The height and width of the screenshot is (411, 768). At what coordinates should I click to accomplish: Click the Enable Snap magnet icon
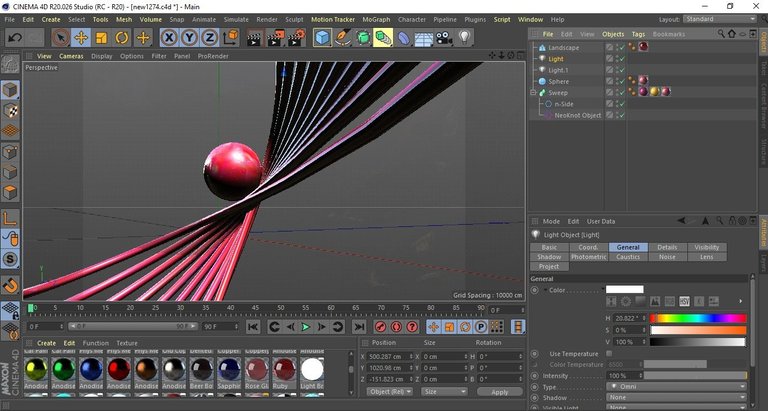(10, 285)
